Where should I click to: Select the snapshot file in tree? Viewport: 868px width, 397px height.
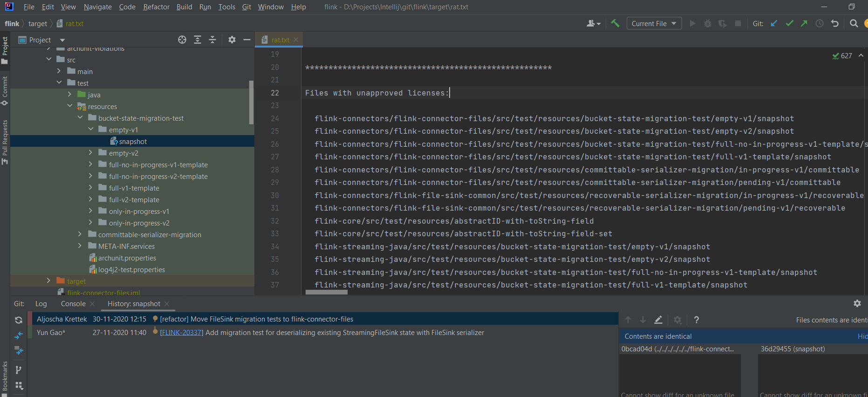(132, 141)
